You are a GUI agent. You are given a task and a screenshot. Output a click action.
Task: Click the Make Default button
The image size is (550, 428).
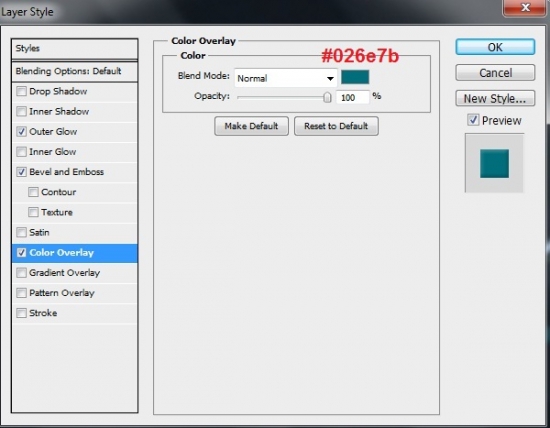(251, 126)
